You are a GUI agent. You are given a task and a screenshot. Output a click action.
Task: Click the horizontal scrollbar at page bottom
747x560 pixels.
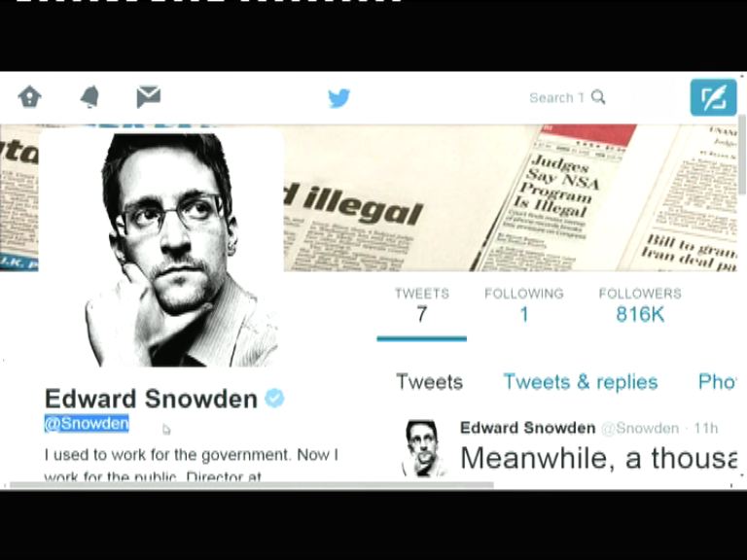point(252,485)
